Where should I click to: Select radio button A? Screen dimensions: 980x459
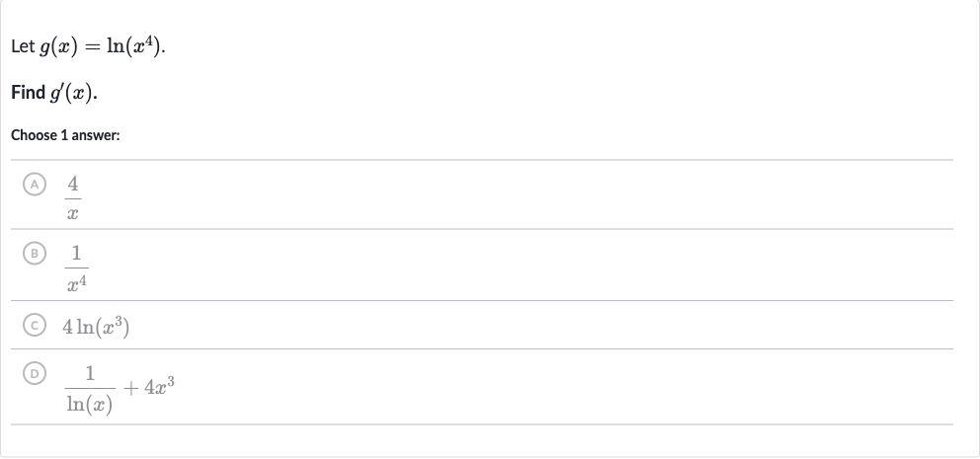point(35,185)
